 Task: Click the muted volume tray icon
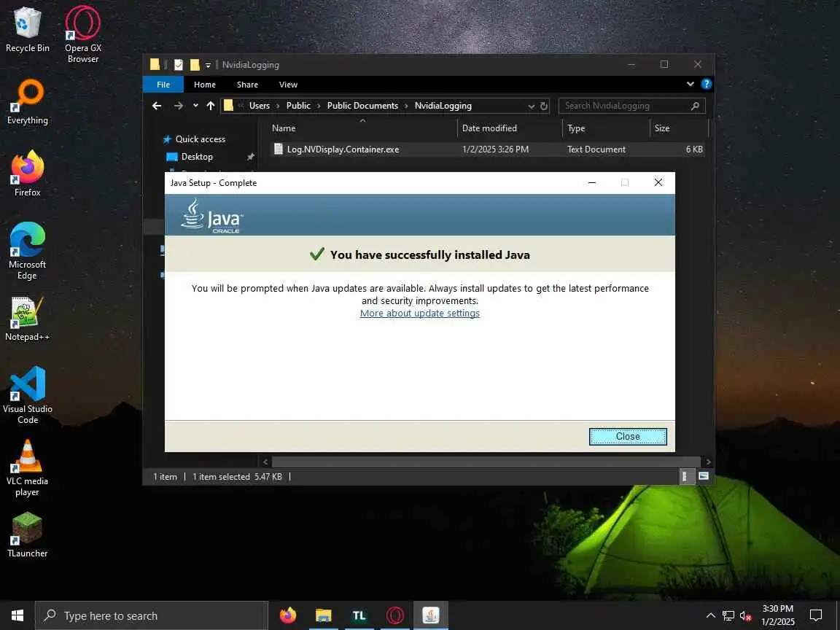pos(745,615)
